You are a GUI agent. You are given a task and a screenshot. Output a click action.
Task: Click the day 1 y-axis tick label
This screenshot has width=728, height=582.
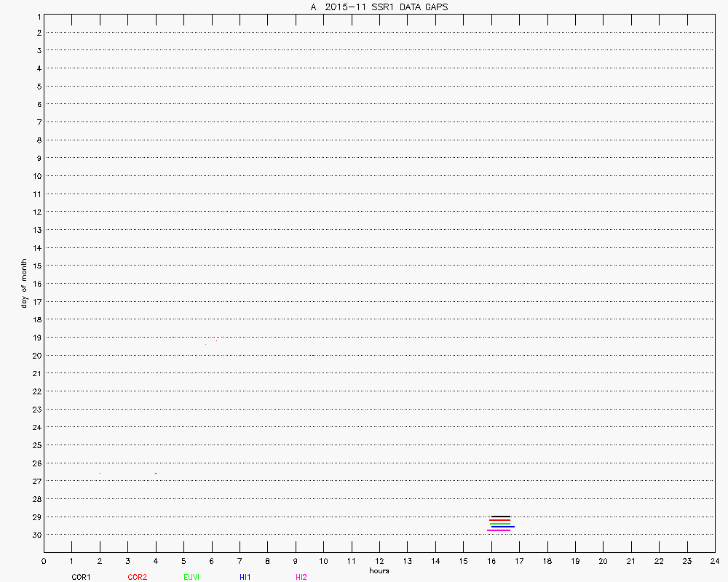pos(36,15)
